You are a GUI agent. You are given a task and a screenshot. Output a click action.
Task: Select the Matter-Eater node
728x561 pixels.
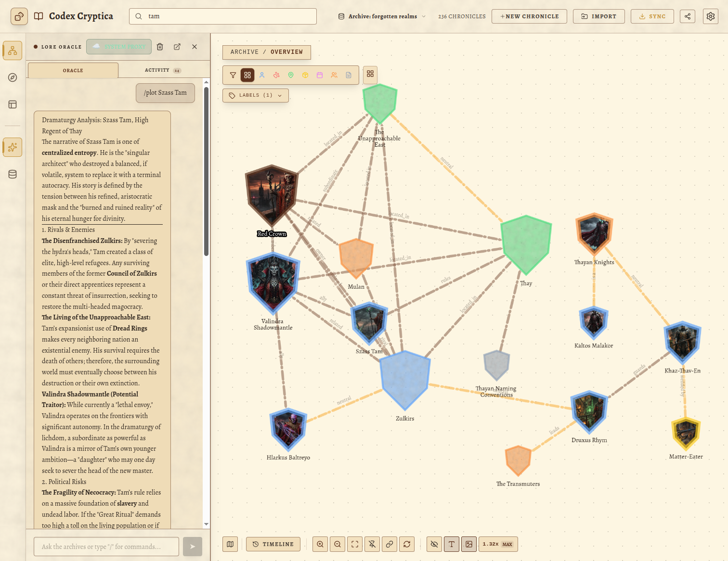686,434
